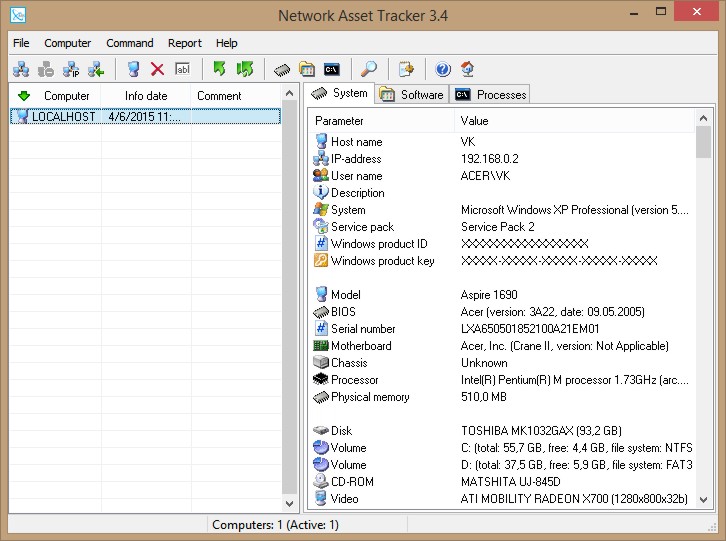Select the Service pack row
The image size is (726, 541).
[x=502, y=226]
